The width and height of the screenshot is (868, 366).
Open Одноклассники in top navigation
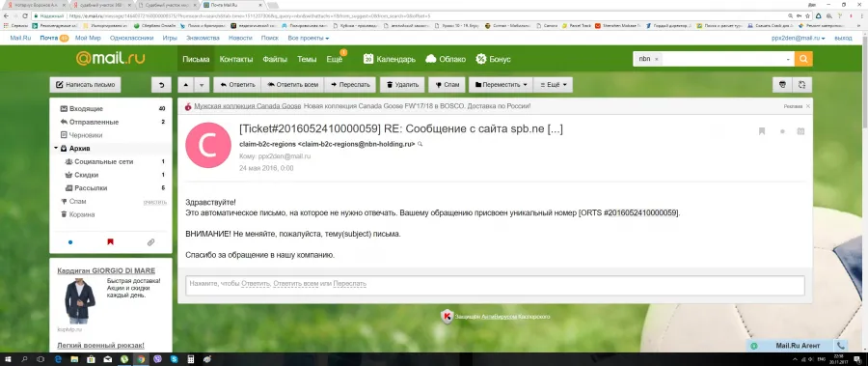click(x=132, y=39)
